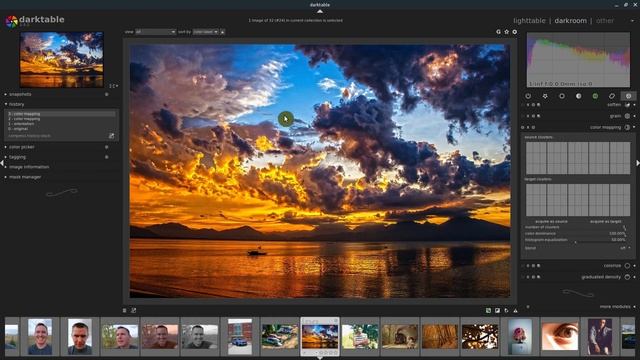Open the blend mode dropdown in color mapping

click(x=577, y=248)
